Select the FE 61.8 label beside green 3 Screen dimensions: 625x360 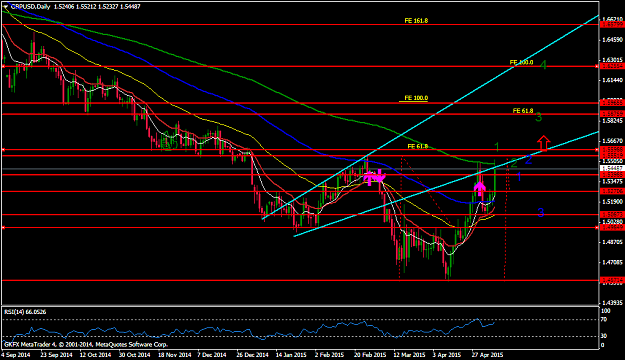click(x=523, y=111)
